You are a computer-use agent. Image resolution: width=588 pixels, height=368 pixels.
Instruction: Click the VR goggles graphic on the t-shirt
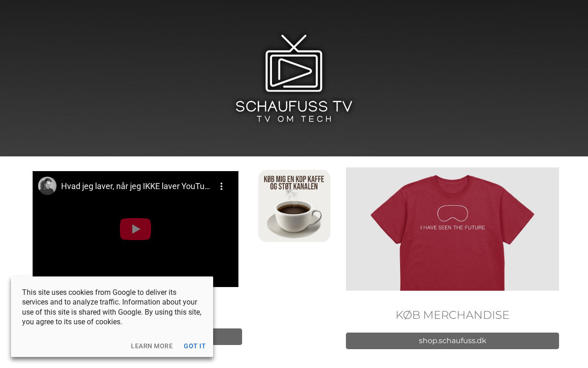tap(452, 213)
